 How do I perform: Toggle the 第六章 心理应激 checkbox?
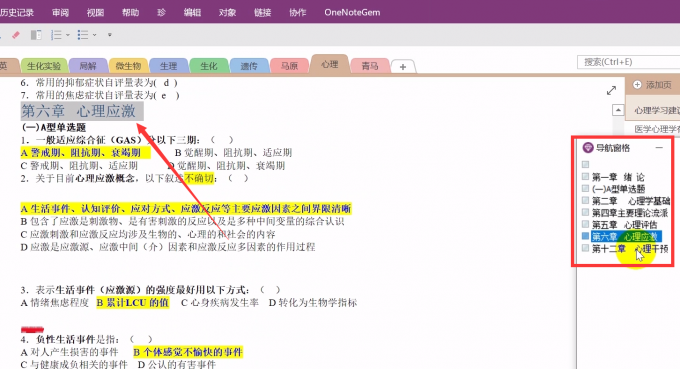coord(585,236)
